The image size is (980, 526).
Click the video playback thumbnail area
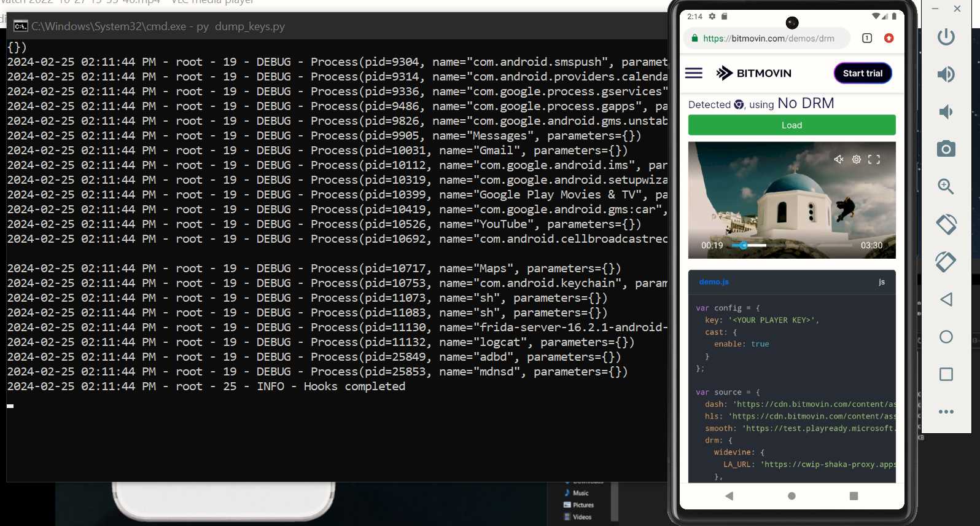coord(792,200)
